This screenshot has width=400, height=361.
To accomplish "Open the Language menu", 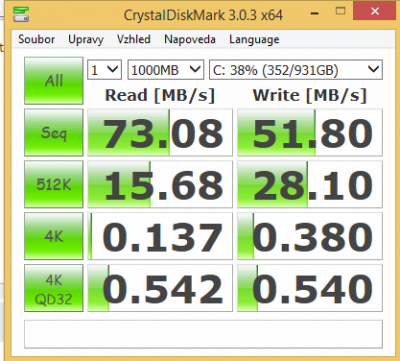I will coord(254,40).
